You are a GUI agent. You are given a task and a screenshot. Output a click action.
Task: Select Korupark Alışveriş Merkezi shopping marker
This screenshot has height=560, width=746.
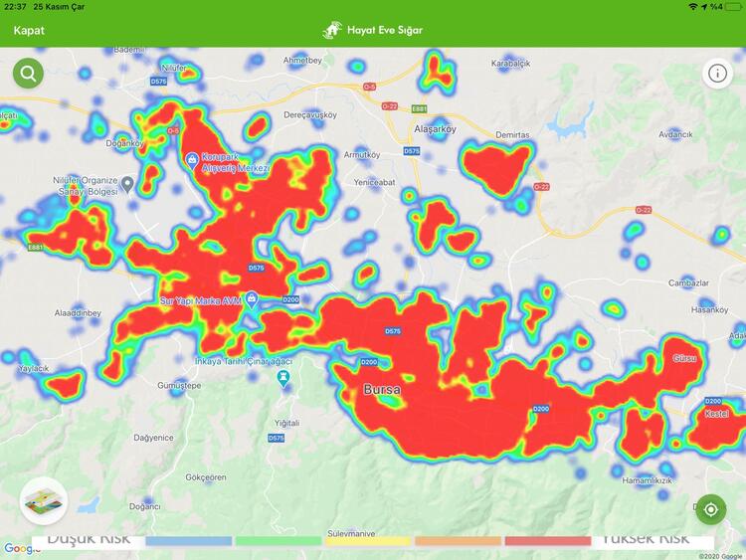[x=191, y=158]
